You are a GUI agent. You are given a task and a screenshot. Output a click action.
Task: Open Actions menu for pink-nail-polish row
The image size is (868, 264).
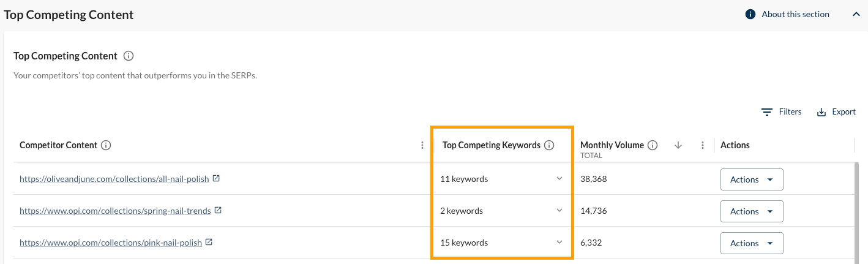point(752,243)
